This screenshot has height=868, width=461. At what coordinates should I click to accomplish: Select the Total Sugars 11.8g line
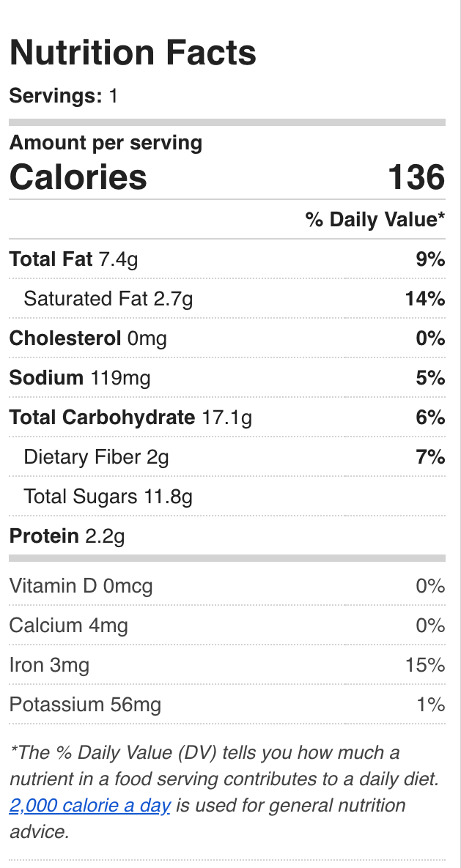point(108,497)
